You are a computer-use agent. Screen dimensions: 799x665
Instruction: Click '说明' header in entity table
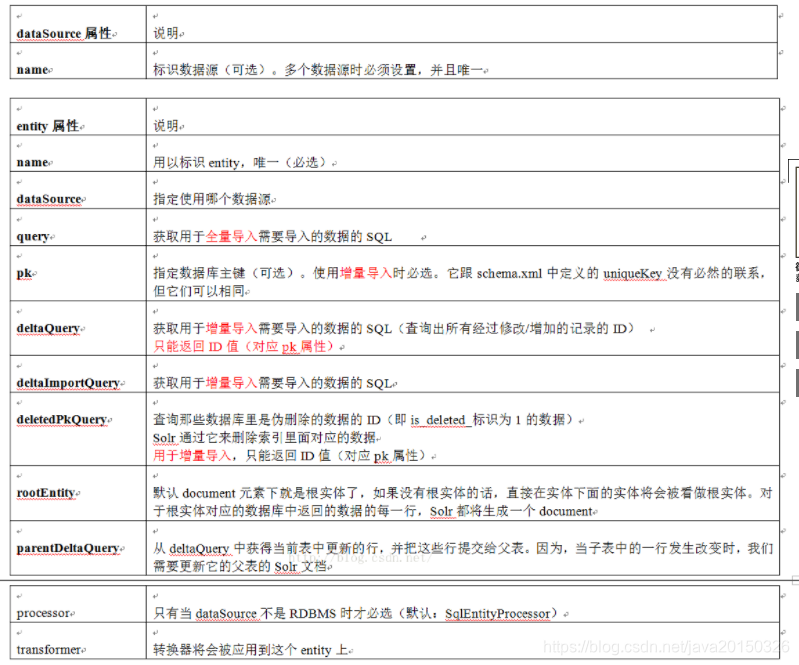click(166, 126)
